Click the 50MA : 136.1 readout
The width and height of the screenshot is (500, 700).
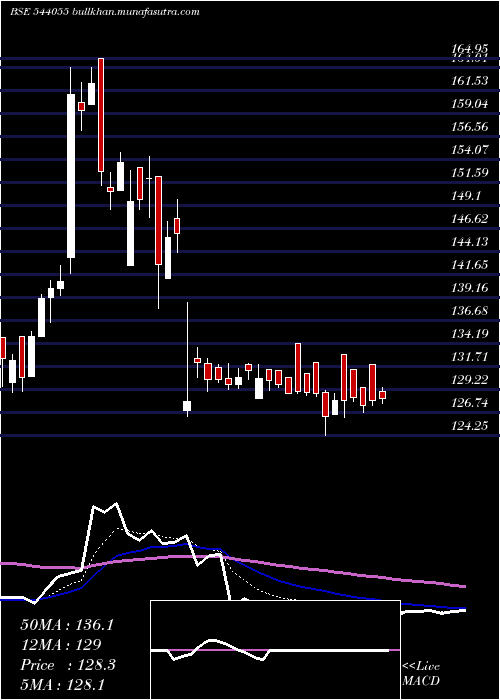click(67, 625)
